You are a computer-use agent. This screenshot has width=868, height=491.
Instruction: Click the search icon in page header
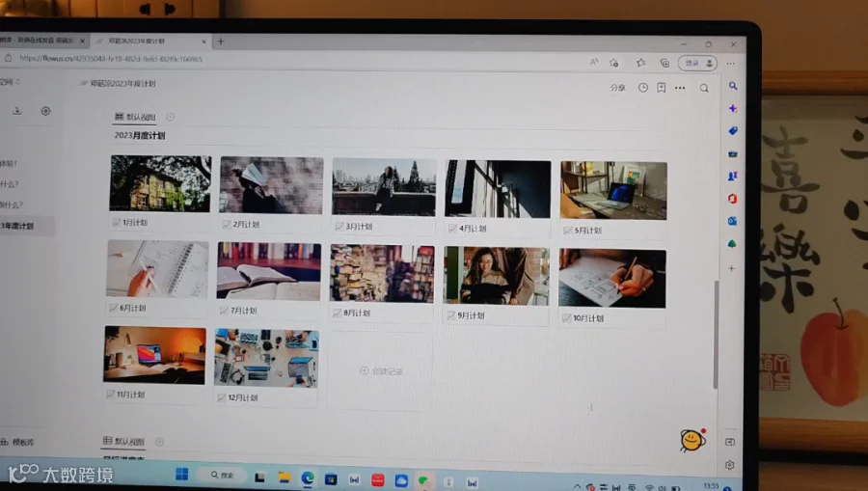click(704, 88)
